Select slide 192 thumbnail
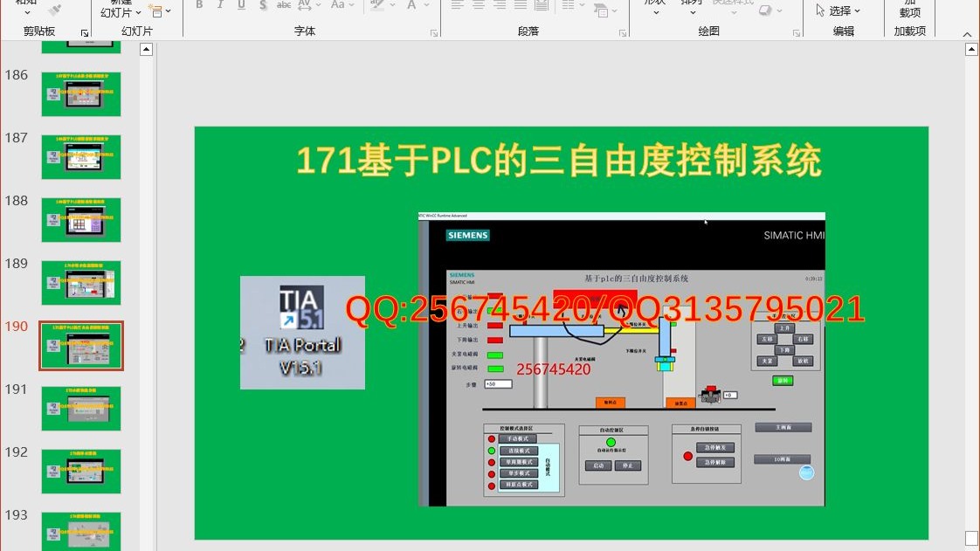The image size is (980, 551). click(x=81, y=471)
